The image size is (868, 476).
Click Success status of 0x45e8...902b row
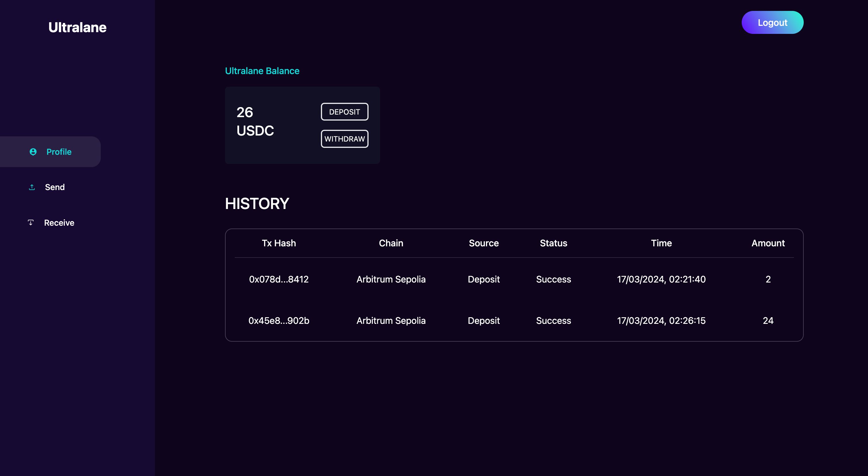[x=553, y=321]
